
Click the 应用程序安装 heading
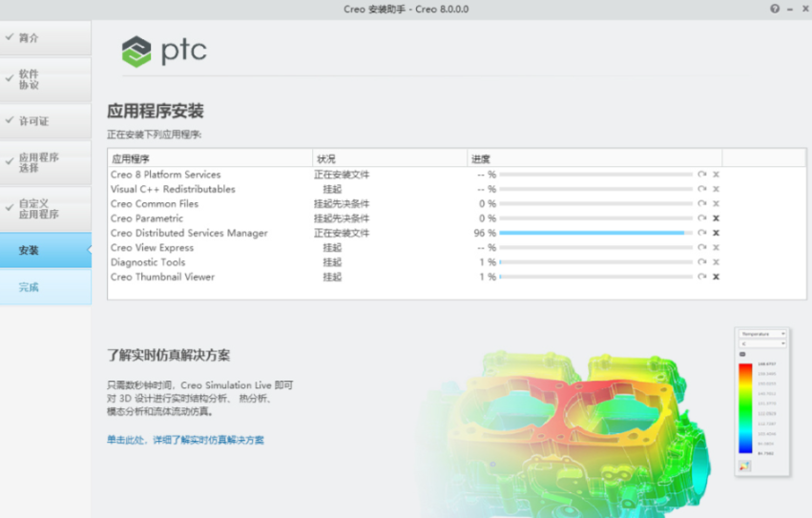156,111
